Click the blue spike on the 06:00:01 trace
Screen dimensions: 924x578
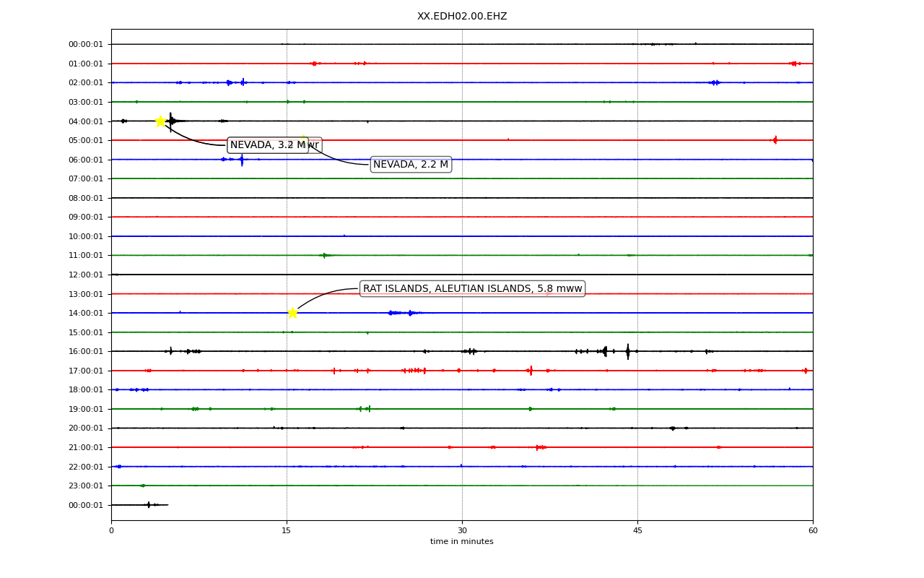click(242, 160)
